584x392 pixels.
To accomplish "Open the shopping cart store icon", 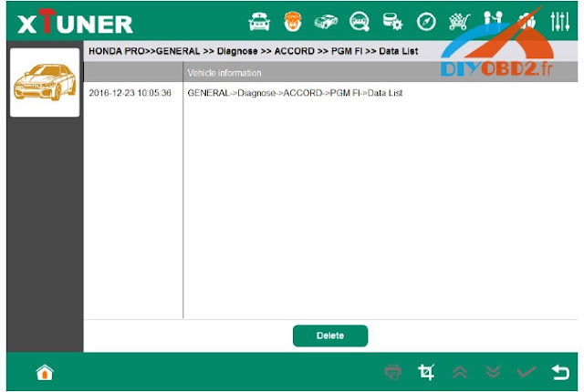I will tap(460, 22).
